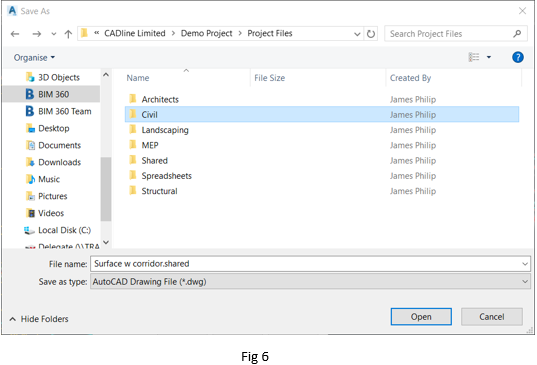The width and height of the screenshot is (537, 365).
Task: Click sidebar scrollbar down arrow
Action: pos(106,242)
